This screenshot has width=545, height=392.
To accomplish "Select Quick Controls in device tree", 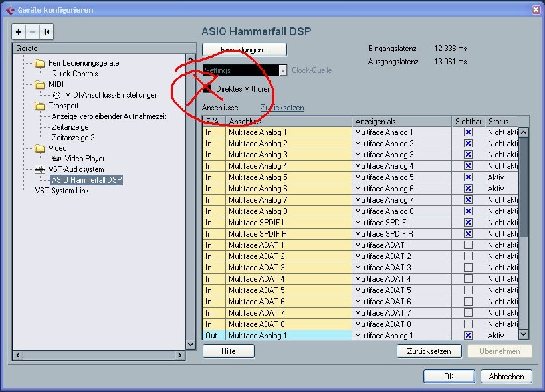I will (74, 74).
